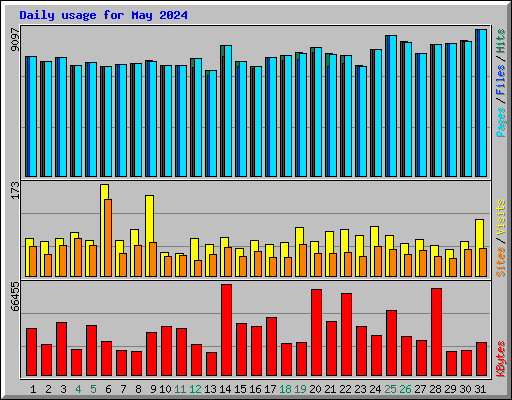Click the cyan Pages bar for day 14
This screenshot has height=400, width=512.
pos(228,111)
